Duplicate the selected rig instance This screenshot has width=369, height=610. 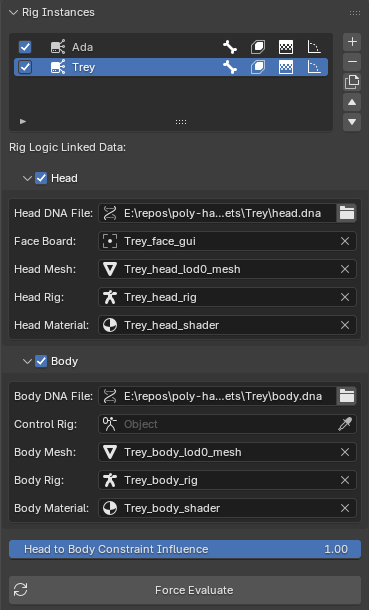tap(352, 82)
